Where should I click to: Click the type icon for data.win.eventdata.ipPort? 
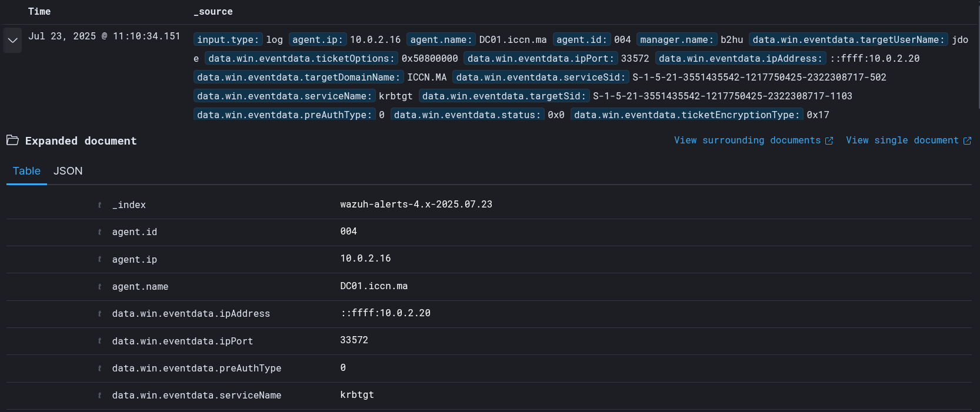99,341
